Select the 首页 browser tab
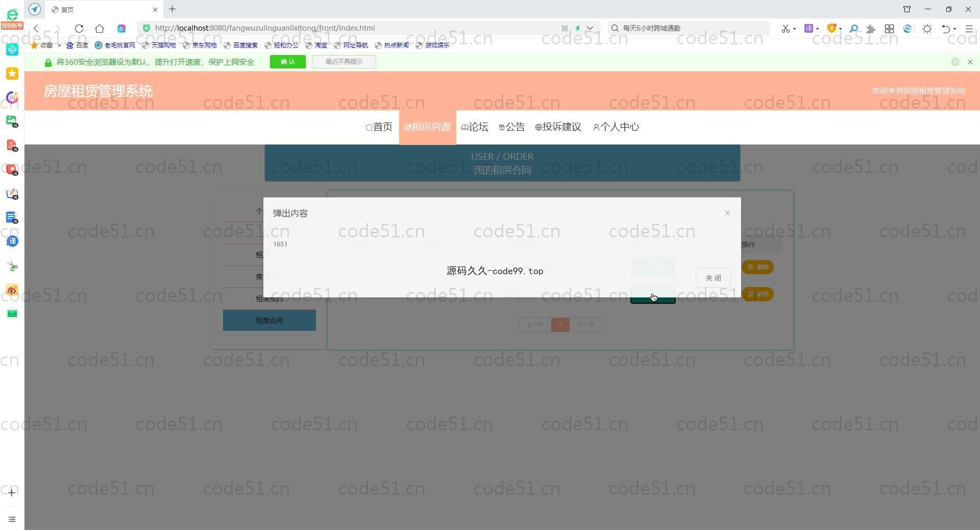Screen dimensions: 980x531 (104, 10)
